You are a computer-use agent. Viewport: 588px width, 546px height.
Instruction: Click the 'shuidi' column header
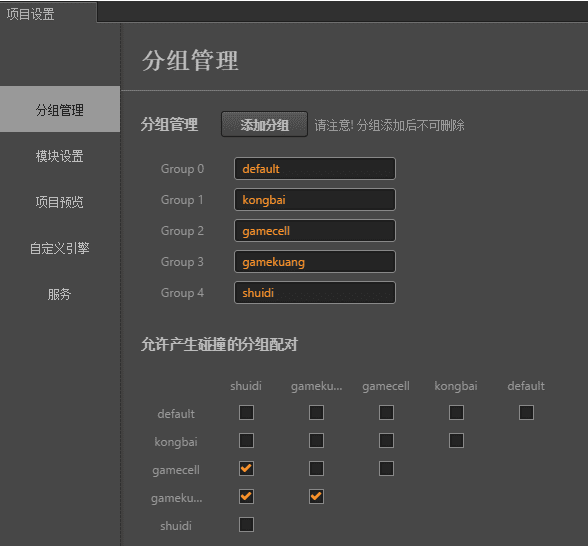pos(246,386)
